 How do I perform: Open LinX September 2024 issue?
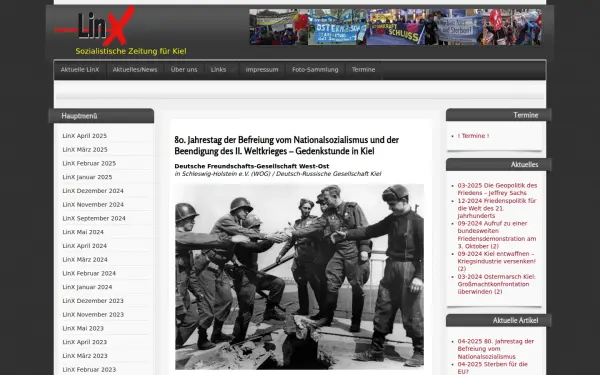(94, 218)
